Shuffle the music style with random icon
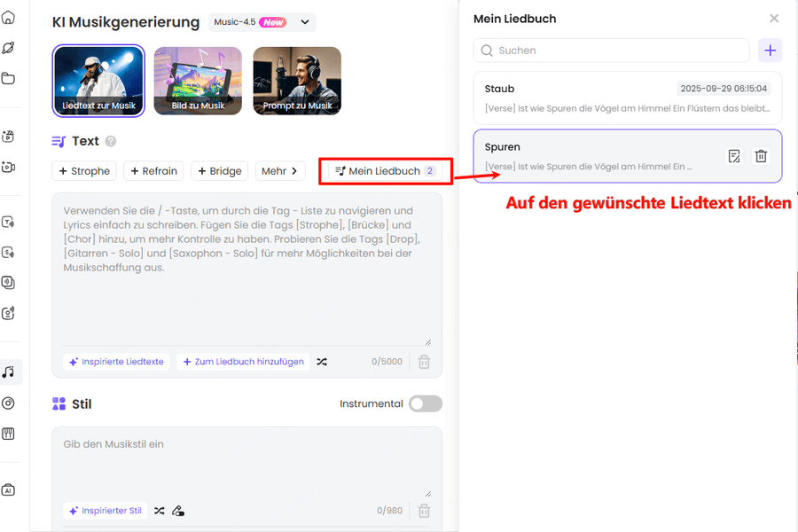Screen dimensions: 798x532 [160, 511]
